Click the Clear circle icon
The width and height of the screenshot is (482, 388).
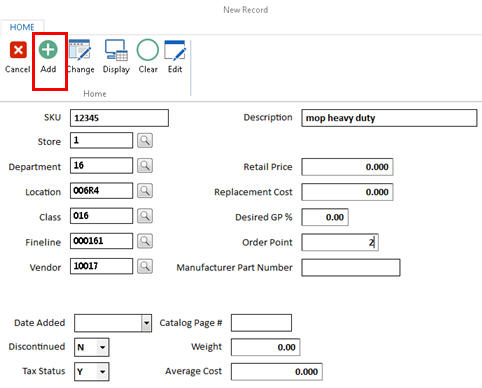(x=148, y=50)
